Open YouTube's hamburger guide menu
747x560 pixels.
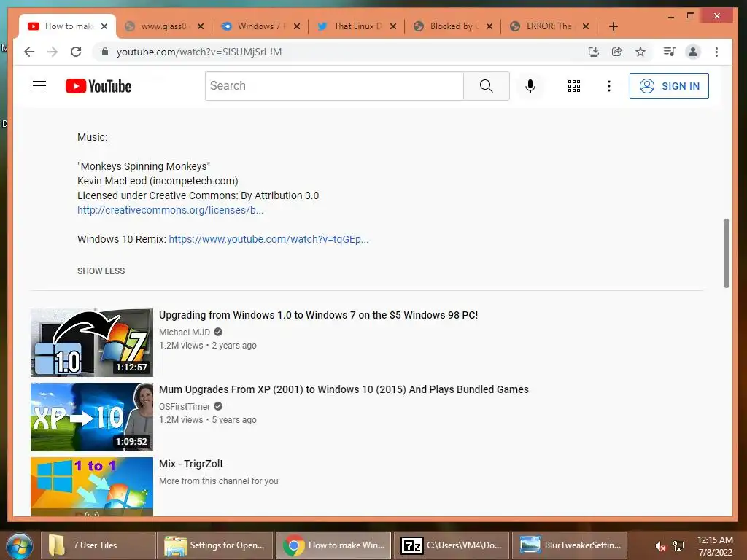(39, 86)
